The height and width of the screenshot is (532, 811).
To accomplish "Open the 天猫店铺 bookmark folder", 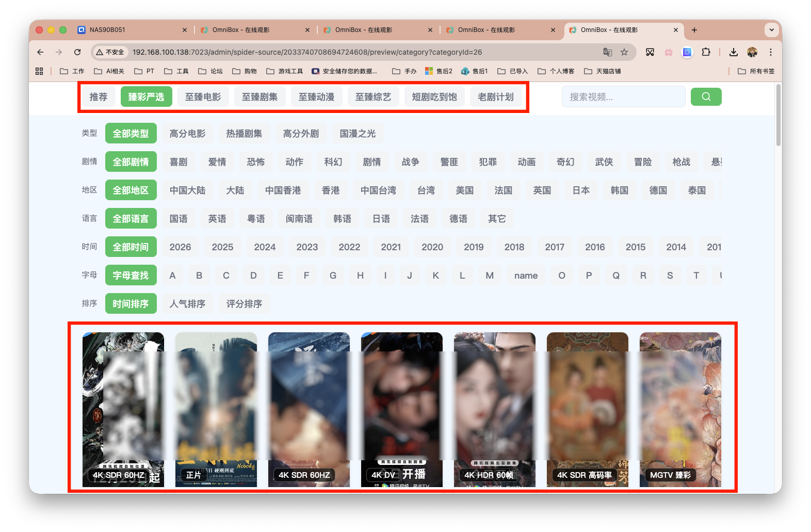I will click(603, 71).
